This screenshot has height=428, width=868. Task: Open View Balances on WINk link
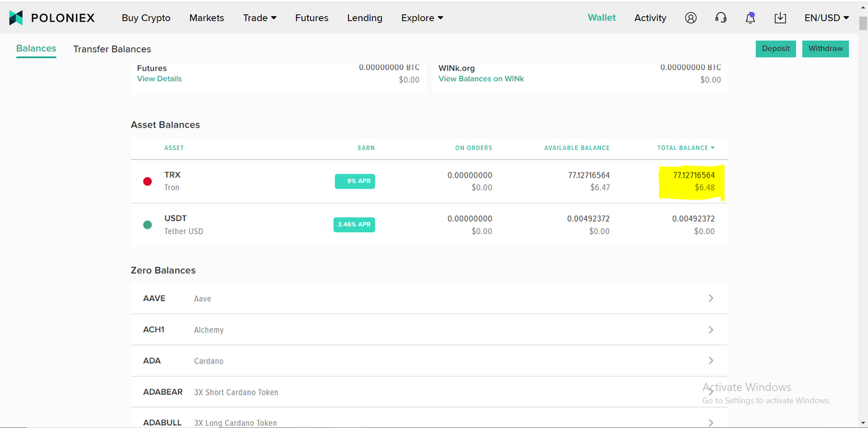tap(481, 79)
